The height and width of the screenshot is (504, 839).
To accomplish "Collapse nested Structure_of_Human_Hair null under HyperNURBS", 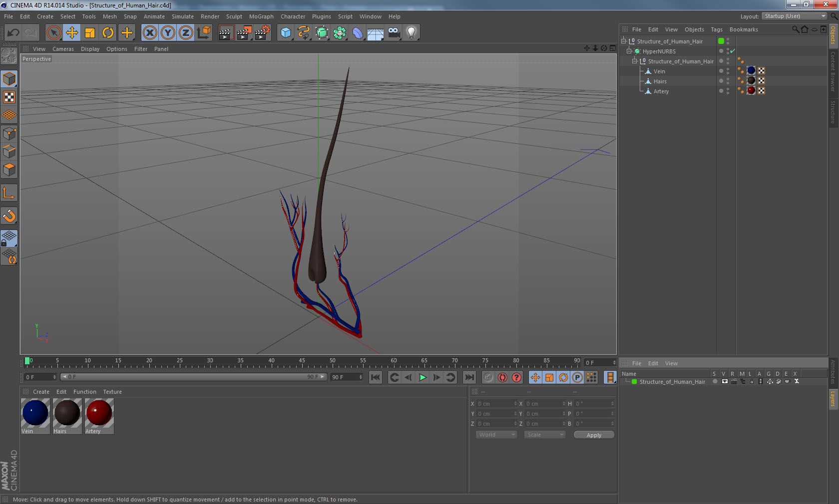I will [635, 61].
